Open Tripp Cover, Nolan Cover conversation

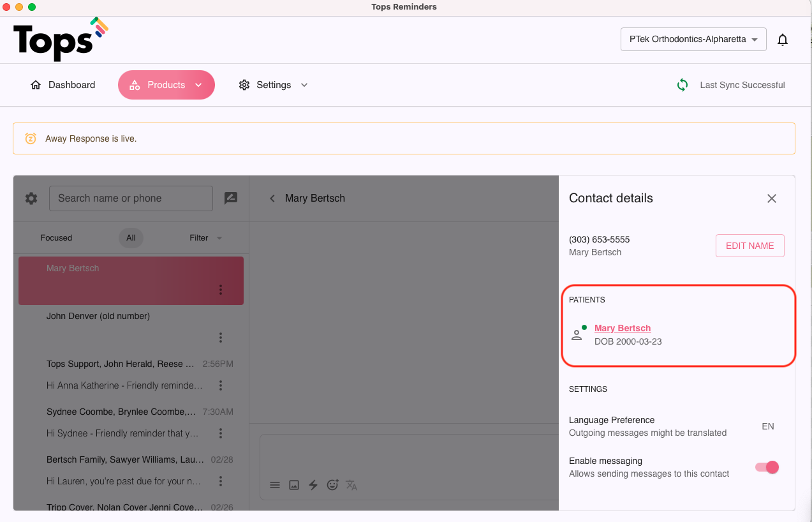tap(131, 504)
